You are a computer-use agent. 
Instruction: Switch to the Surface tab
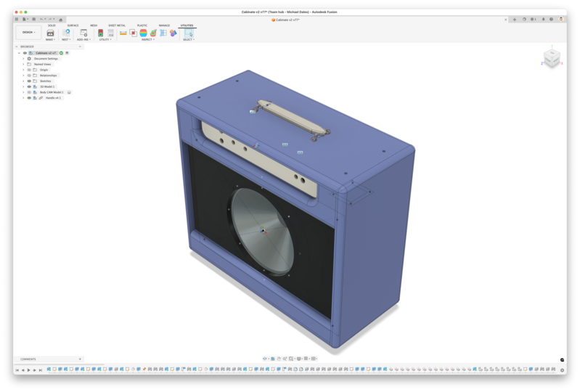(x=73, y=25)
